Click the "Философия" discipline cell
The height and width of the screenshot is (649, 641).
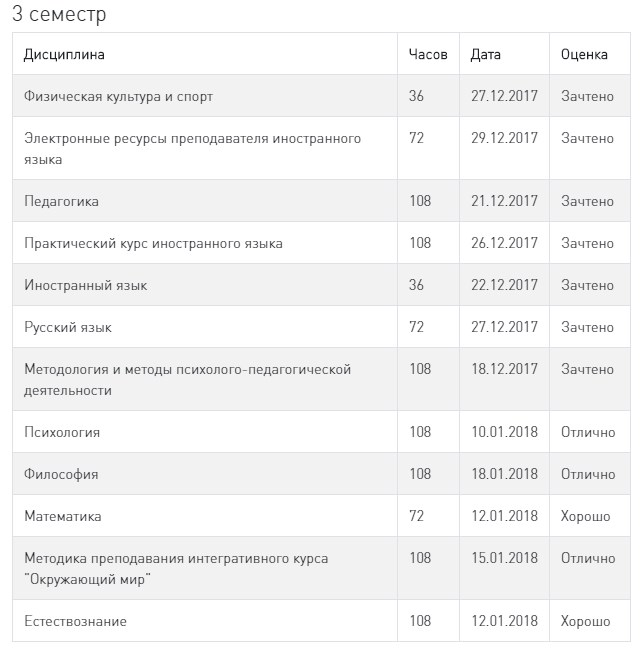pos(61,474)
